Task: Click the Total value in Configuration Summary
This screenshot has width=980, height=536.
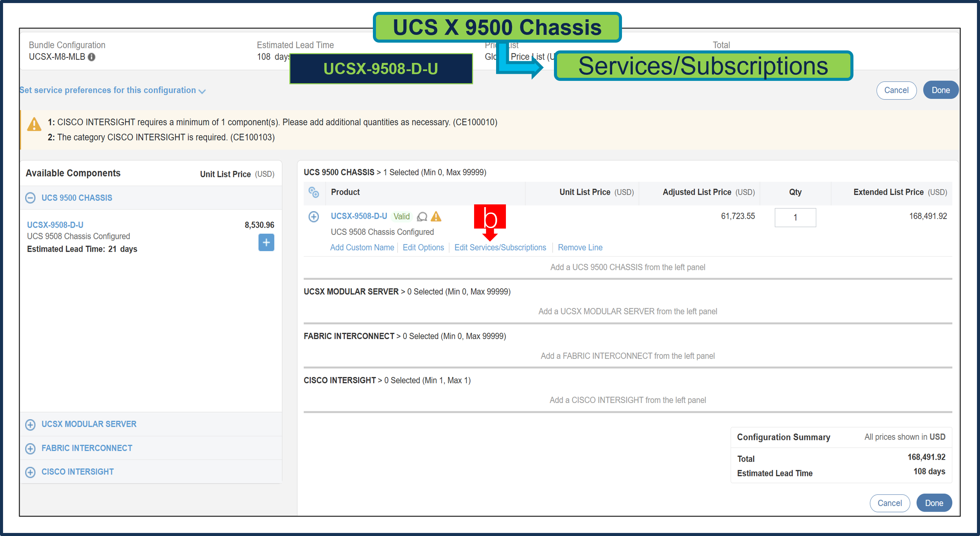Action: tap(926, 457)
